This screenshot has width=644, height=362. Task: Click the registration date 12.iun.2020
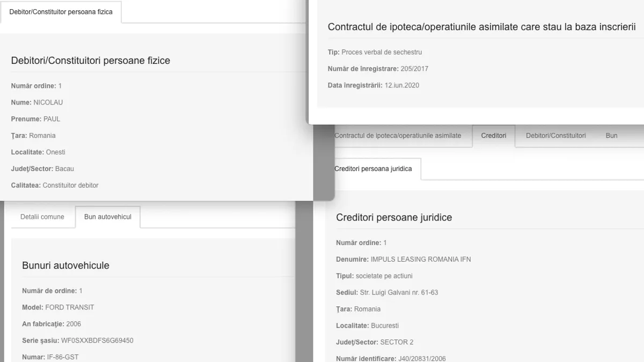click(401, 85)
